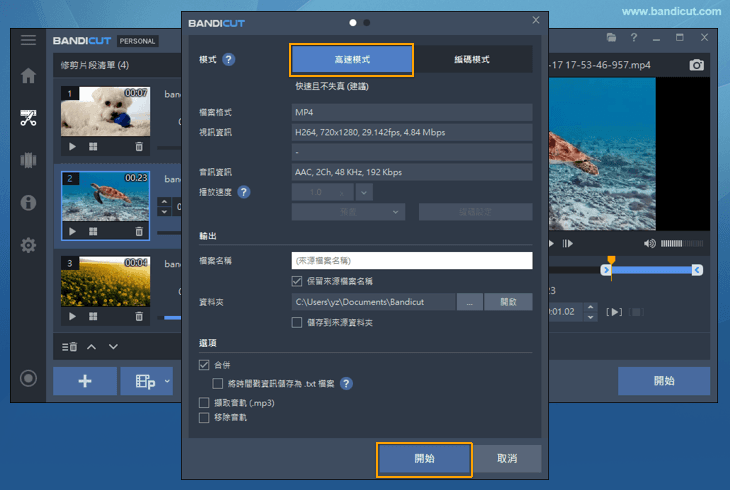Play segment 3 flower field clip
730x490 pixels.
pyautogui.click(x=72, y=316)
